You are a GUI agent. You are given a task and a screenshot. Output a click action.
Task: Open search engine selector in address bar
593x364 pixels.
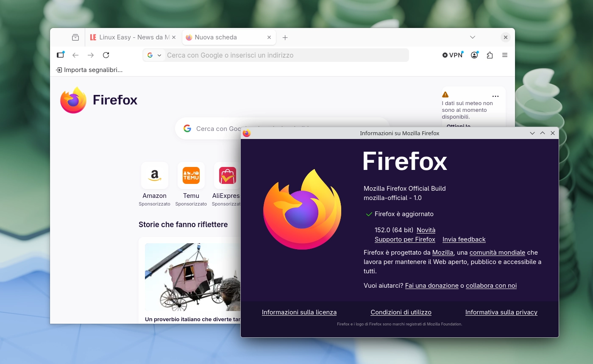(155, 55)
